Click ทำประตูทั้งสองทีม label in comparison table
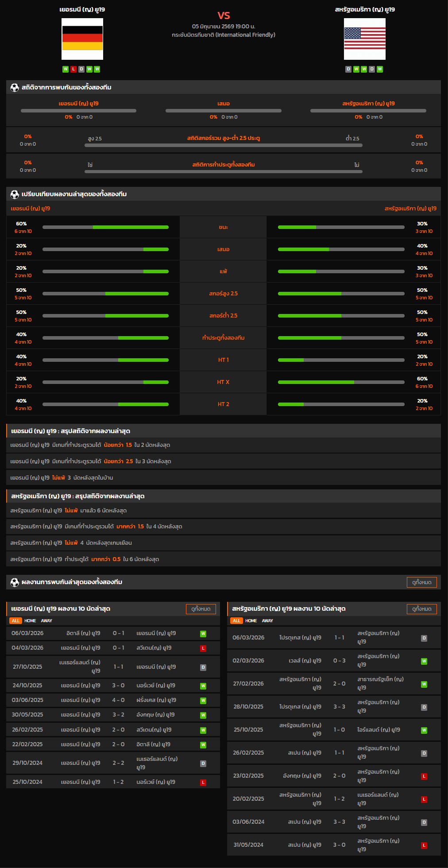Viewport: 448px width, 868px height. click(224, 338)
